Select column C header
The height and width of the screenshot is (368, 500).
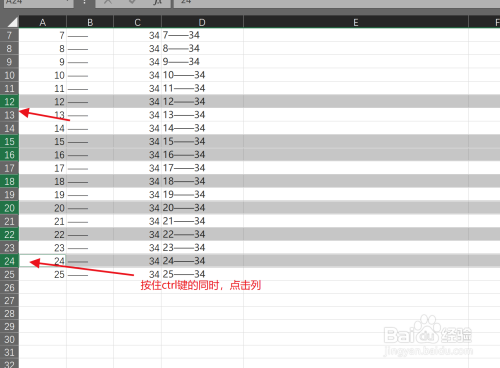coord(137,22)
